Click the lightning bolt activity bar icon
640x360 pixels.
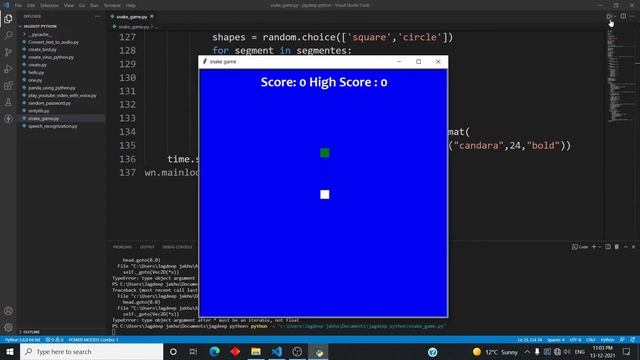pos(8,119)
